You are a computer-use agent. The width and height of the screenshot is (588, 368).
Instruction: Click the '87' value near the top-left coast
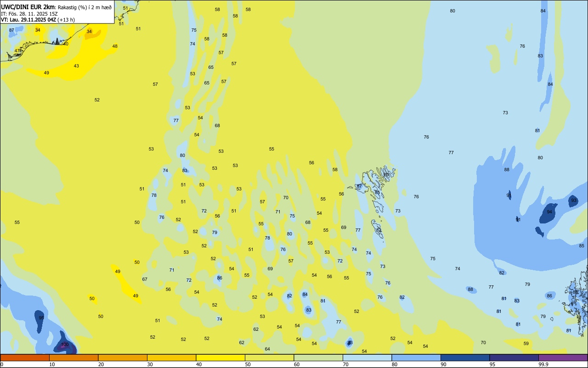pos(11,30)
